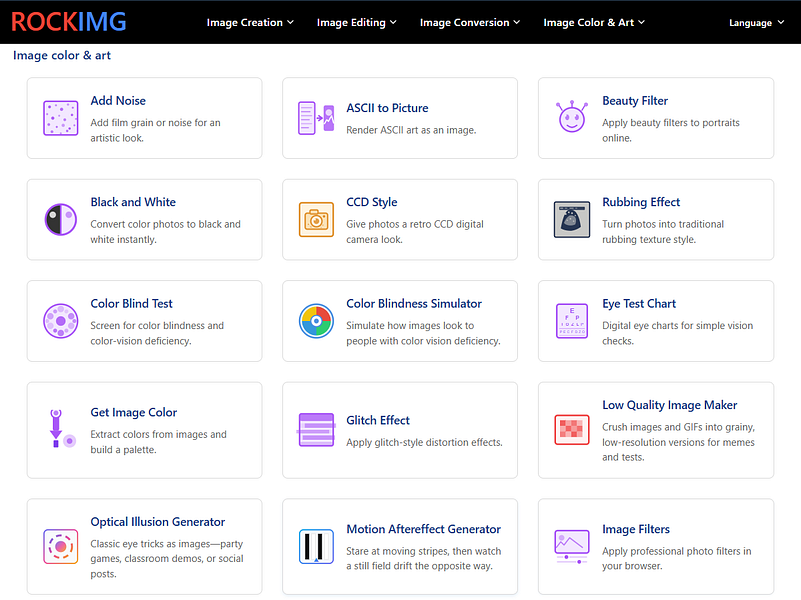
Task: Click 'Render ASCII art as an image.' text
Action: (411, 130)
